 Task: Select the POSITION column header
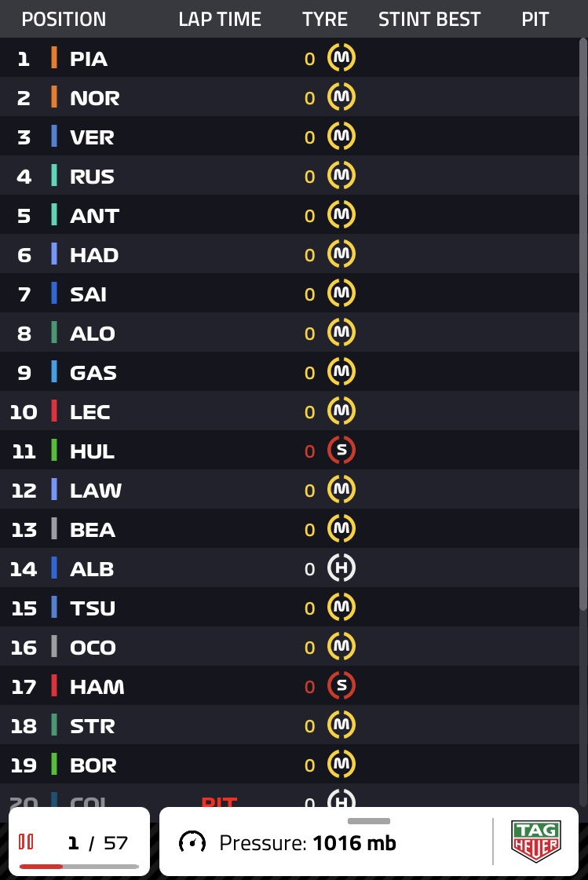click(64, 20)
